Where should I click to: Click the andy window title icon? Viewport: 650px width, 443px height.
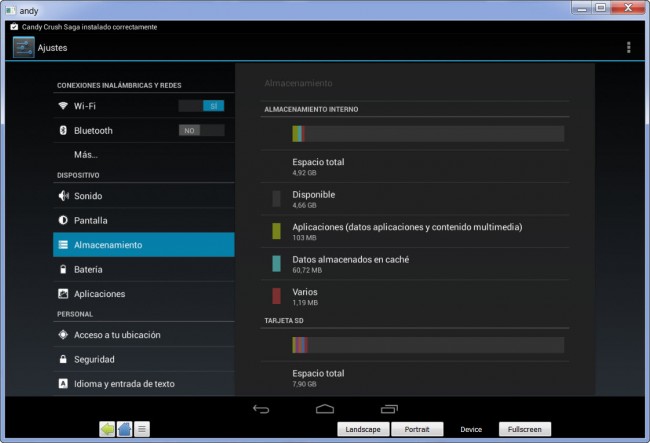tap(10, 10)
